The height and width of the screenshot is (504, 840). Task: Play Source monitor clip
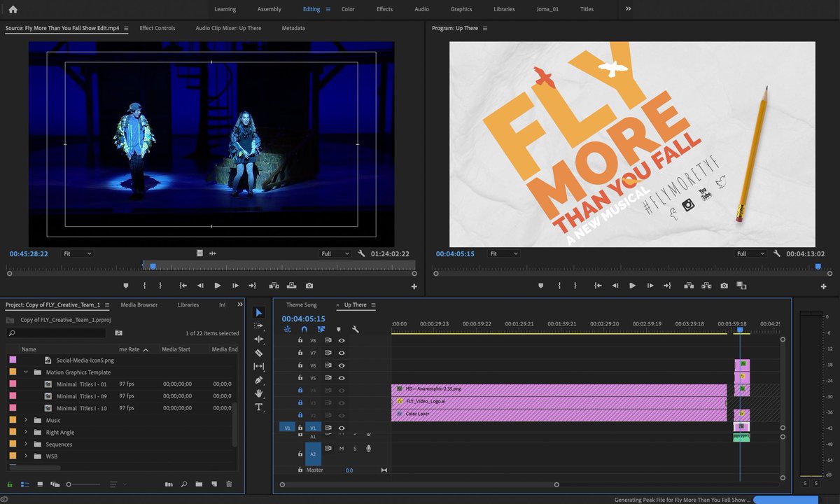tap(217, 286)
